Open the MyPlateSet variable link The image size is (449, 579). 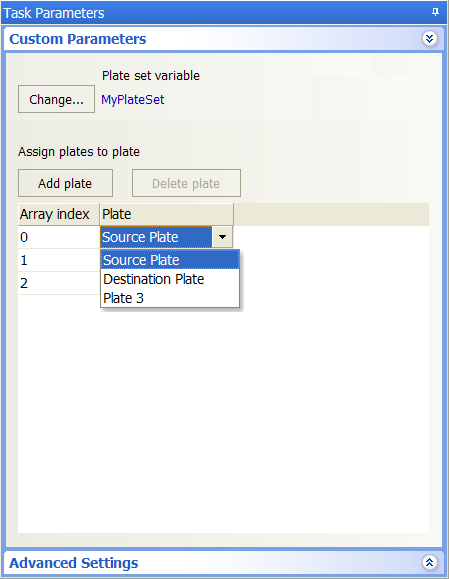[x=133, y=99]
